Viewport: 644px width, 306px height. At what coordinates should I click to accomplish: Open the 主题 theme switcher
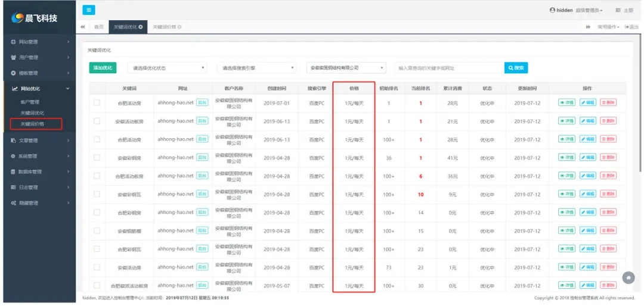pyautogui.click(x=625, y=10)
